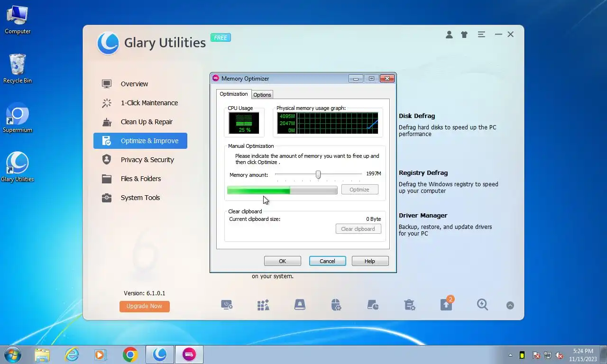Click the volume icon in system tray
This screenshot has height=364, width=607.
559,355
